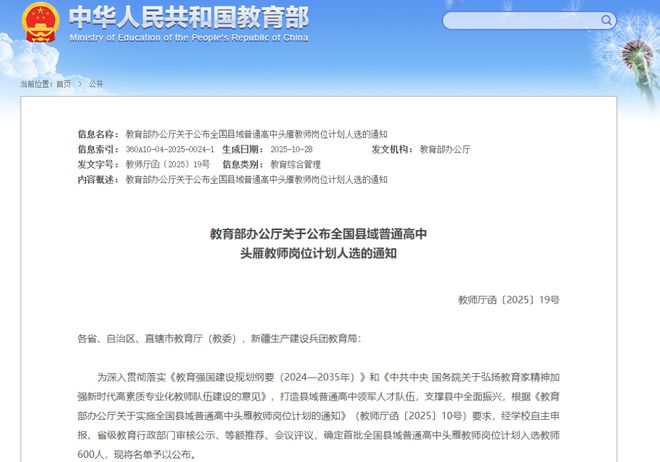This screenshot has width=660, height=462.
Task: Click the breadcrumb chevron separator
Action: pos(80,84)
